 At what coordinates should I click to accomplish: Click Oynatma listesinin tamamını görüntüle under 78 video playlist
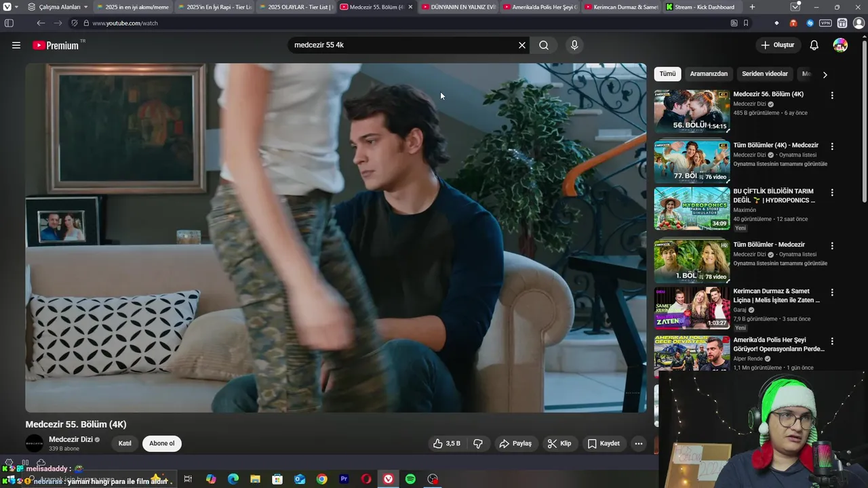pos(780,263)
